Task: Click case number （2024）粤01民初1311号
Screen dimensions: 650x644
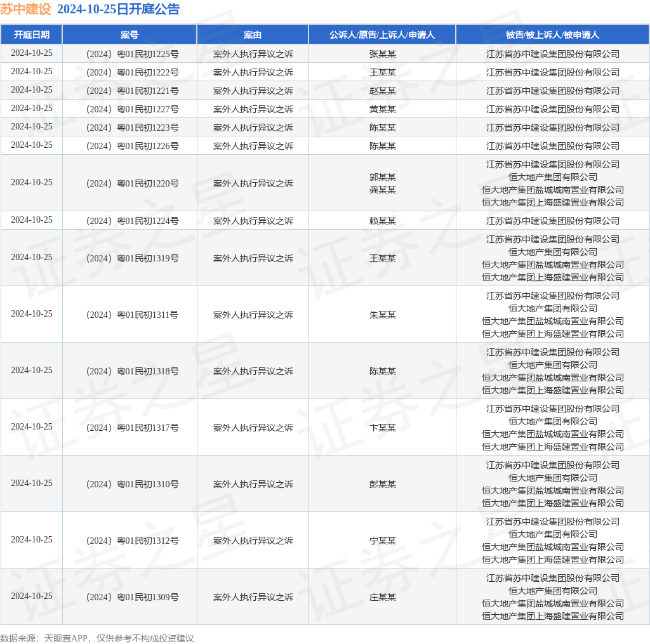Action: pyautogui.click(x=132, y=315)
